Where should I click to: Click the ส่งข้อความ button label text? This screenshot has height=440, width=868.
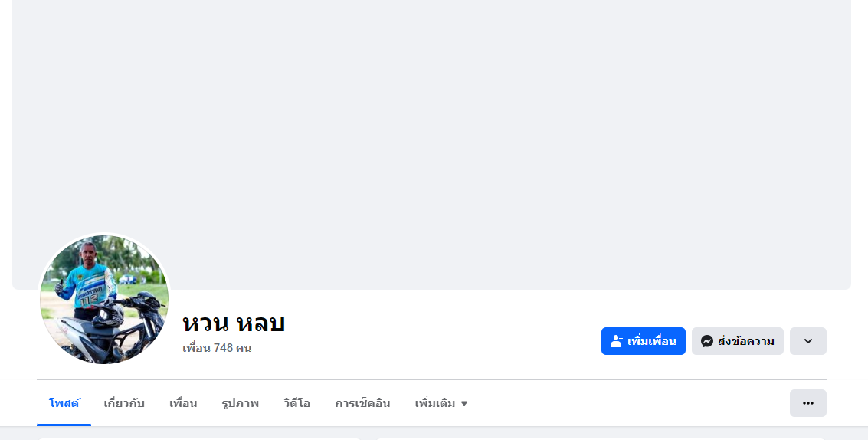(745, 341)
